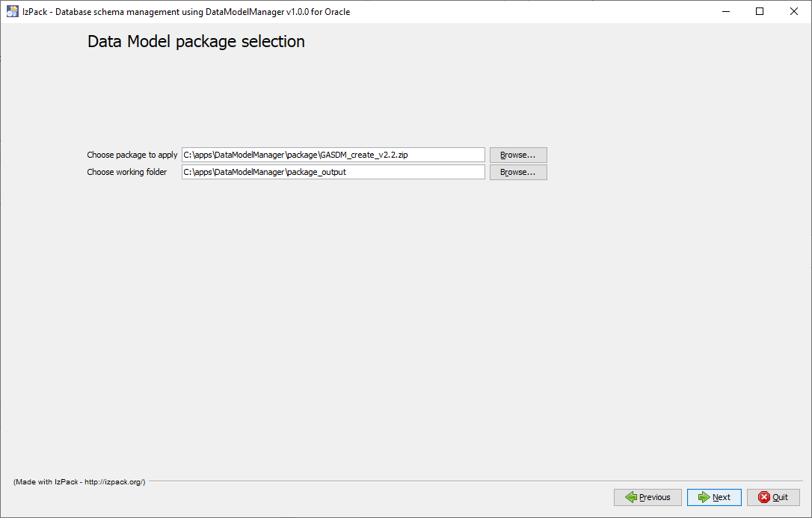The image size is (812, 518).
Task: Browse for the package to apply
Action: coord(518,155)
